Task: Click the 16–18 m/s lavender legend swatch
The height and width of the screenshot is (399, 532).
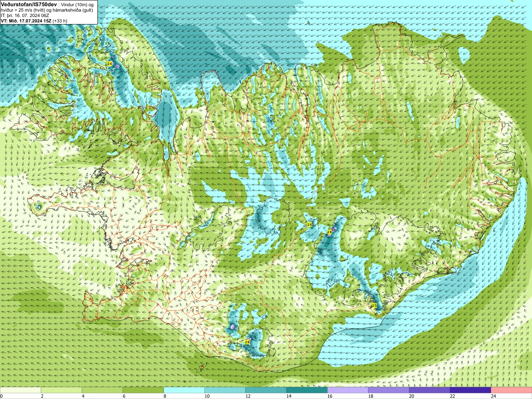Action: [x=348, y=390]
